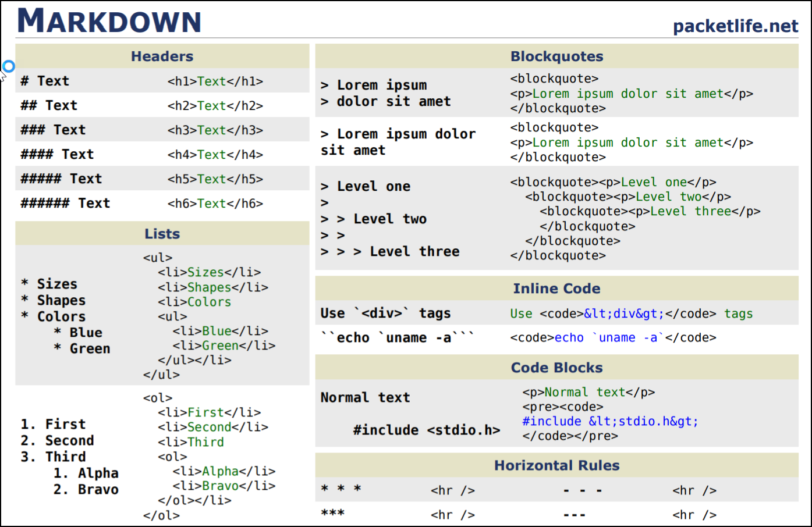Click the blue '#include &lt;stdio.h&gt;' line

pyautogui.click(x=610, y=421)
